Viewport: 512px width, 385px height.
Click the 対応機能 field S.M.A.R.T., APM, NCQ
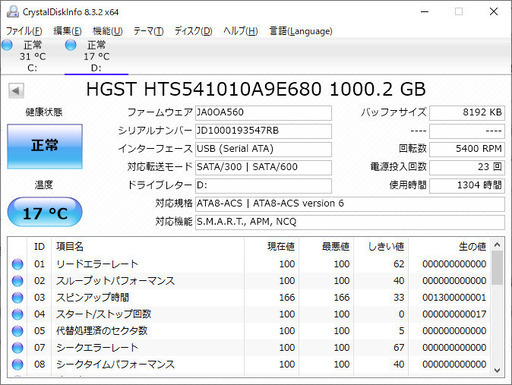coord(350,222)
